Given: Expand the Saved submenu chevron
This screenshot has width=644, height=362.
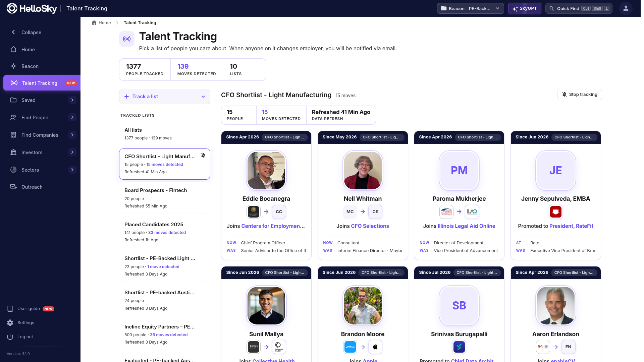Looking at the screenshot, I should (72, 100).
